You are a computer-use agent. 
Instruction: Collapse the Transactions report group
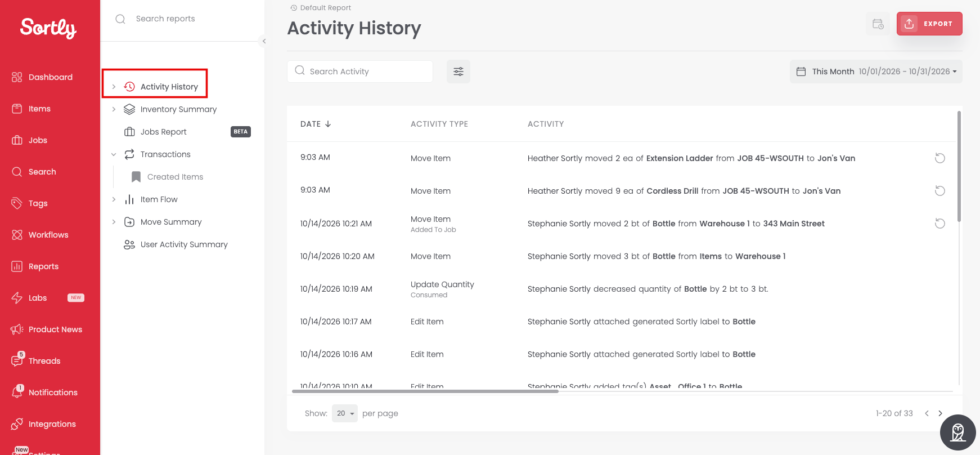114,154
